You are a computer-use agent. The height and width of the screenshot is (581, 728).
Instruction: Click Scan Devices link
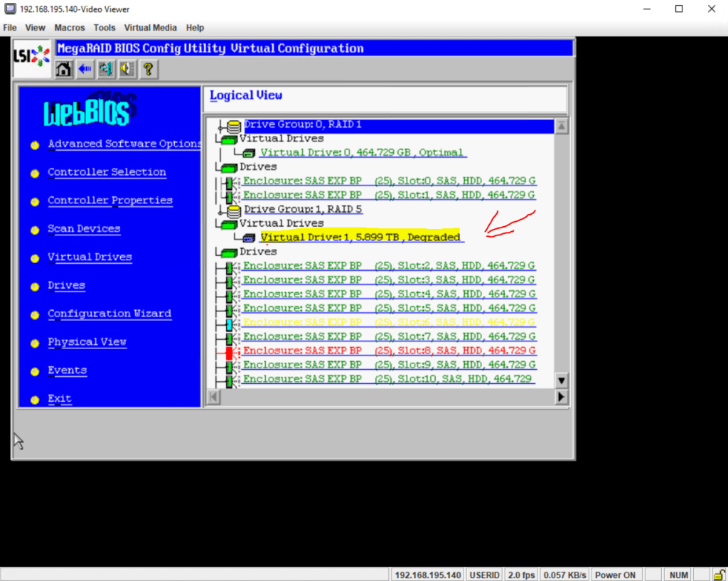(84, 229)
